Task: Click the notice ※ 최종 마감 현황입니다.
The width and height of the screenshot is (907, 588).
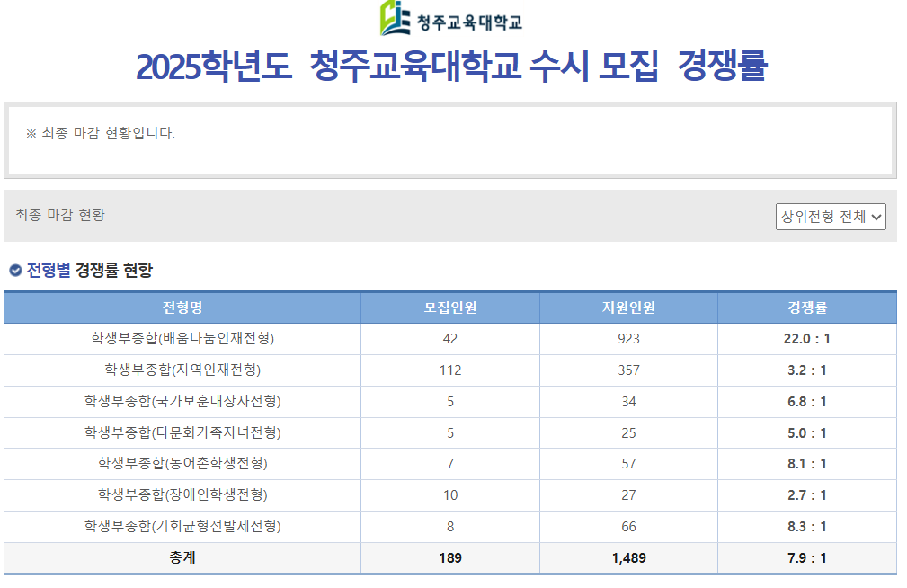Action: coord(100,133)
